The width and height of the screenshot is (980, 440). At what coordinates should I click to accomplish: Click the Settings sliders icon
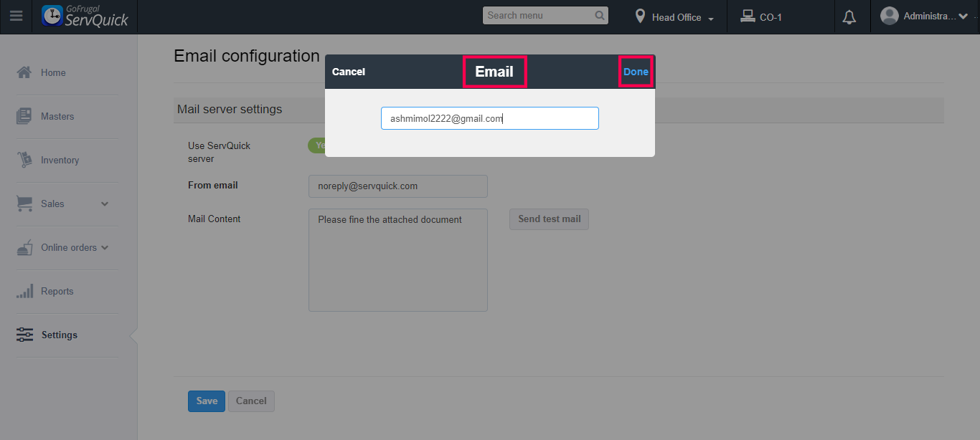pos(24,335)
